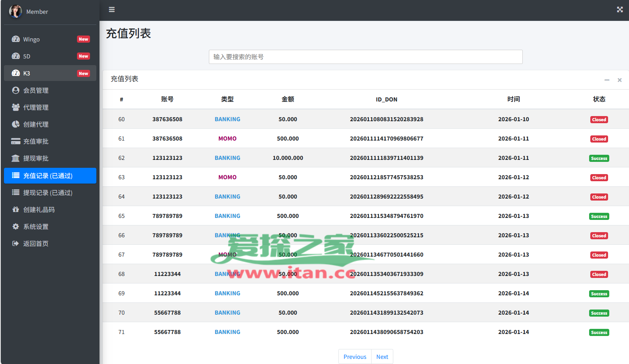
Task: Close the 充值列表 card panel
Action: pyautogui.click(x=620, y=80)
